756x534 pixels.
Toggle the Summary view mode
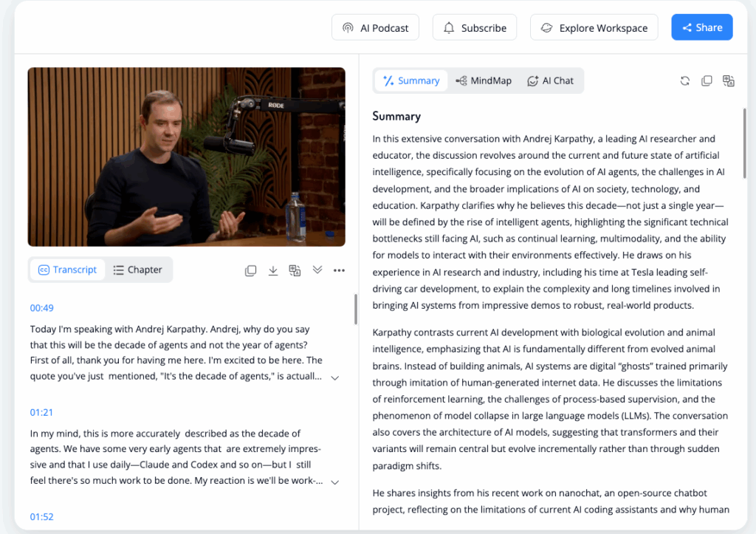(411, 81)
